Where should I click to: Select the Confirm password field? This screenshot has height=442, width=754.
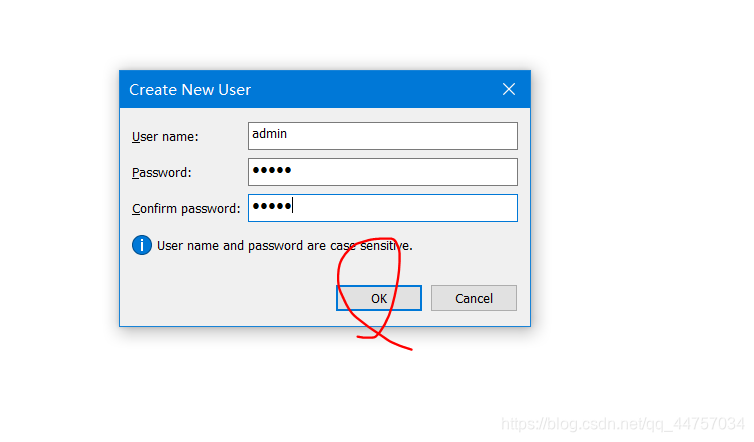382,208
